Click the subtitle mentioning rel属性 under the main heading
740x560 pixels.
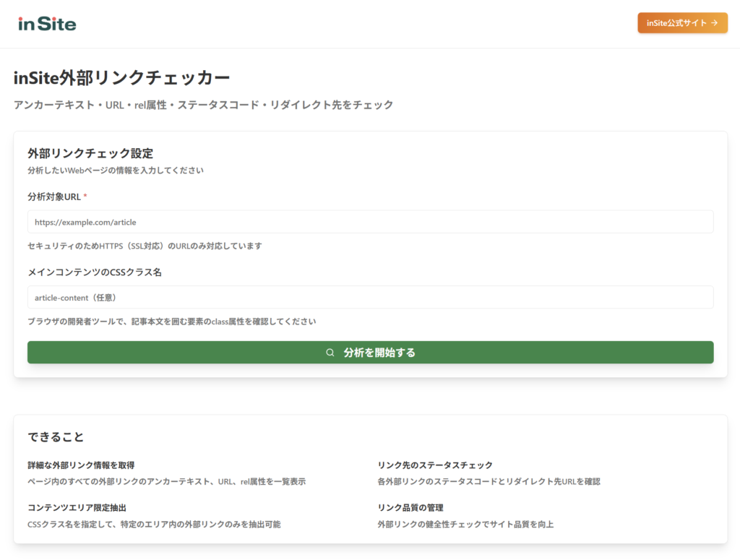(x=203, y=104)
